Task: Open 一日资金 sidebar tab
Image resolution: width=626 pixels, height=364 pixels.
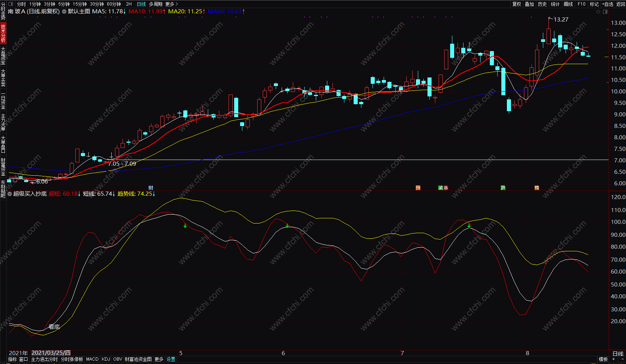Action: pos(3,100)
